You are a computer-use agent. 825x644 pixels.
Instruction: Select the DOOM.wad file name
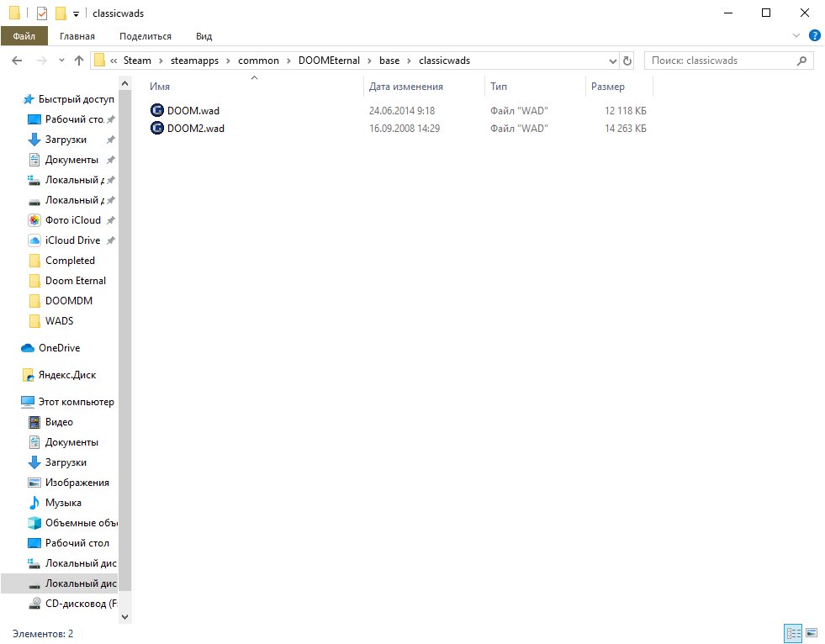click(193, 110)
